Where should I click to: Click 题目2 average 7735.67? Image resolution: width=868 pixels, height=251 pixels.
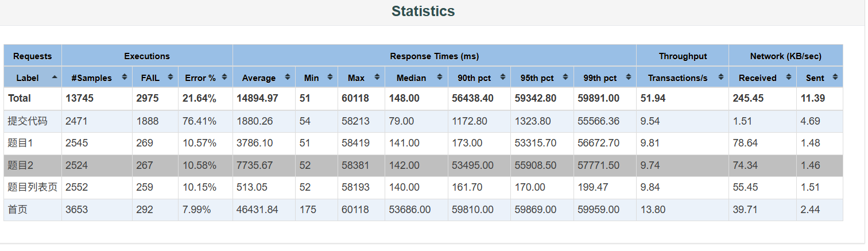click(254, 165)
